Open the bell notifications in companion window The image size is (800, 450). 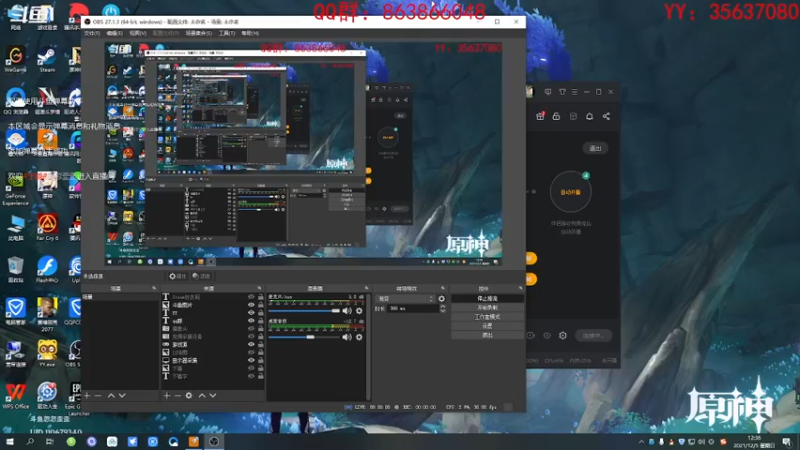589,116
